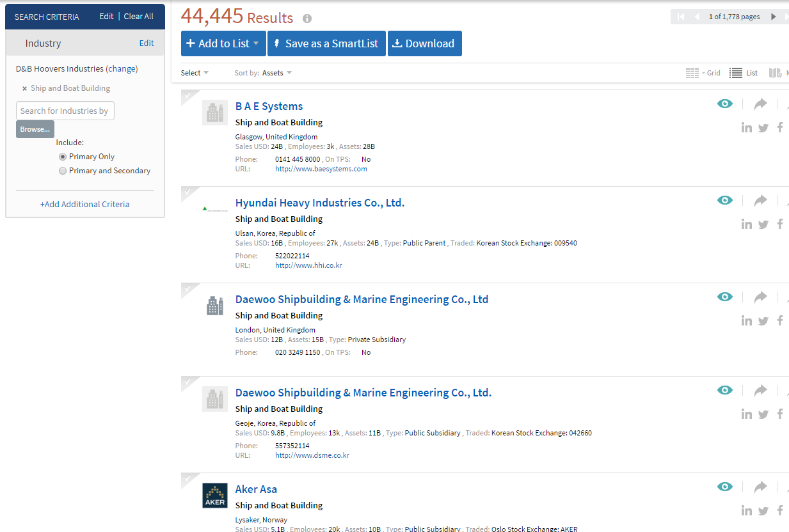The width and height of the screenshot is (789, 532).
Task: Switch to List view
Action: tap(744, 73)
